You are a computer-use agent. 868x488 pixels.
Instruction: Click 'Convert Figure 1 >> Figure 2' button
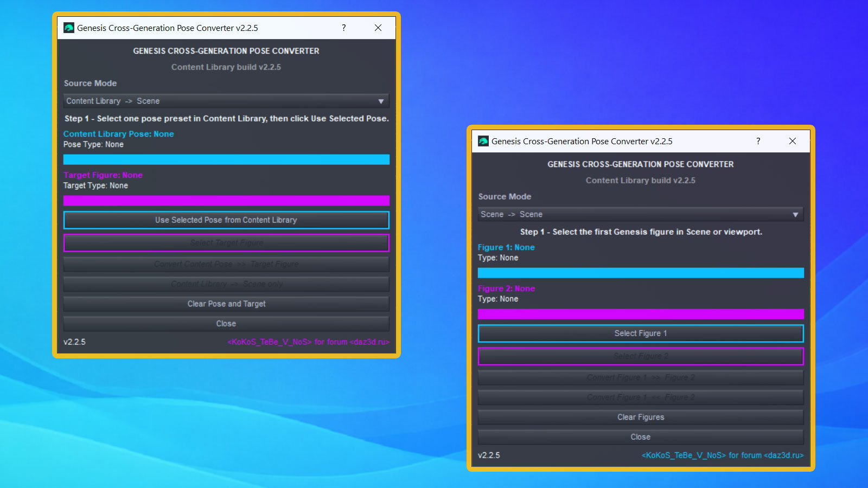(x=641, y=377)
